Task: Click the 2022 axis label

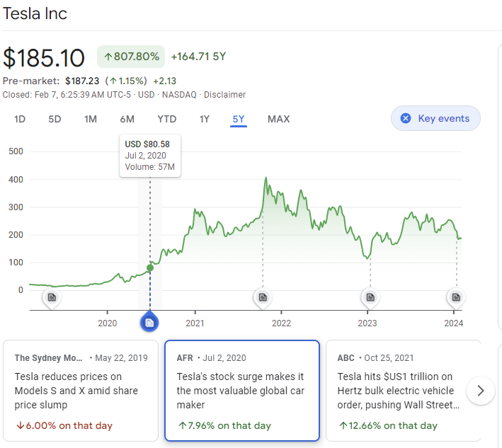Action: 281,323
